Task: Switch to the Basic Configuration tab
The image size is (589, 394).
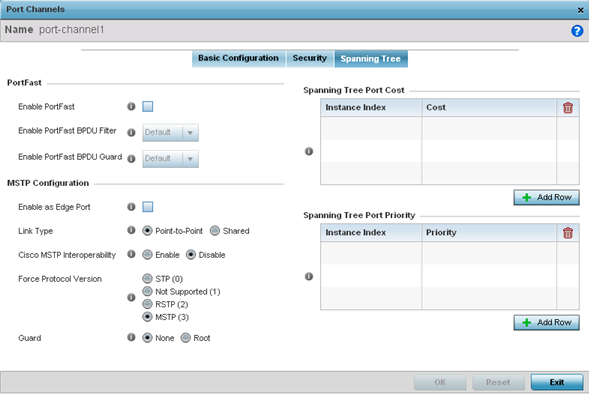Action: pyautogui.click(x=239, y=59)
